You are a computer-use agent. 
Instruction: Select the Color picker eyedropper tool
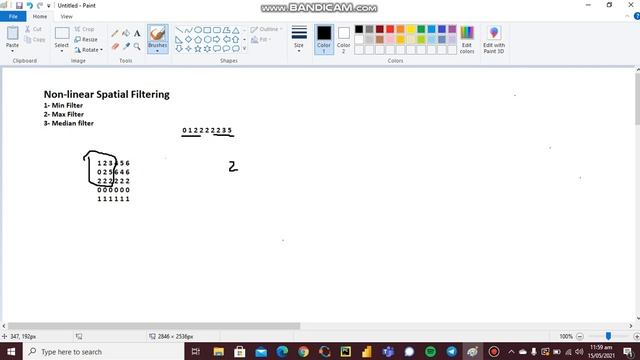[126, 47]
